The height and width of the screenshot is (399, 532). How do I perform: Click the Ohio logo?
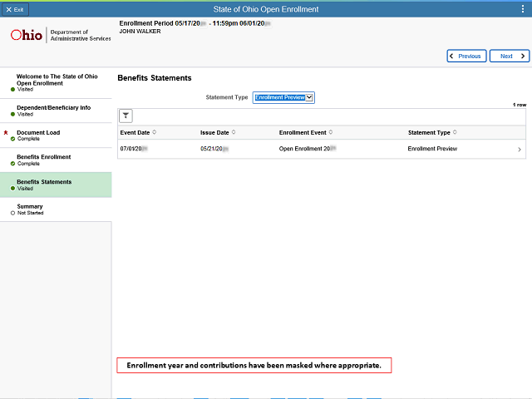coord(27,35)
